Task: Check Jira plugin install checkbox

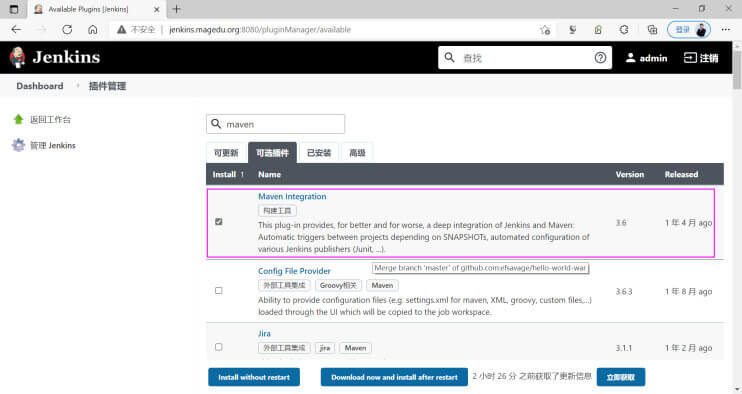Action: click(x=219, y=347)
